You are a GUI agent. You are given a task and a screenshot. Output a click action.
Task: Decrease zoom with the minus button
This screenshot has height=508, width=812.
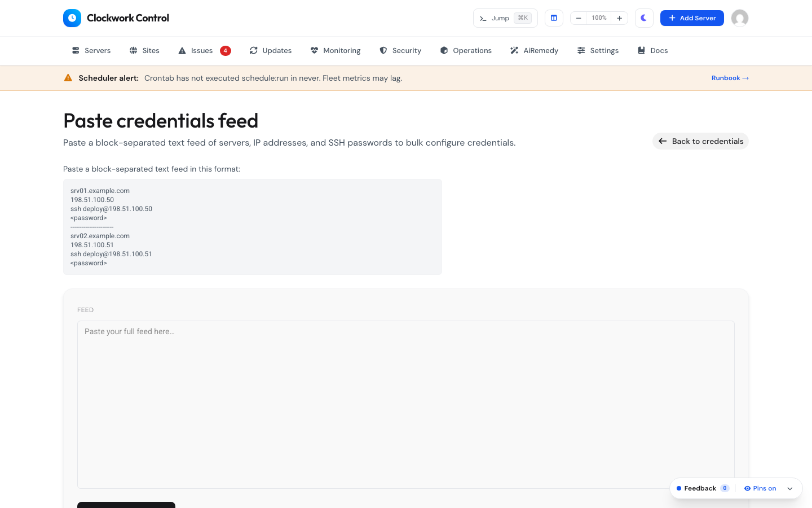tap(579, 18)
